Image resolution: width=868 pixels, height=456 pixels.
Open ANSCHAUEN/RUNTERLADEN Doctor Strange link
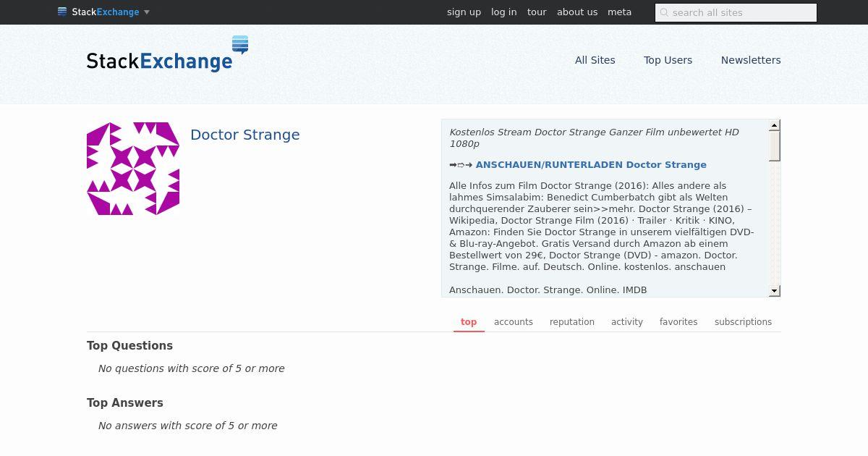tap(591, 164)
